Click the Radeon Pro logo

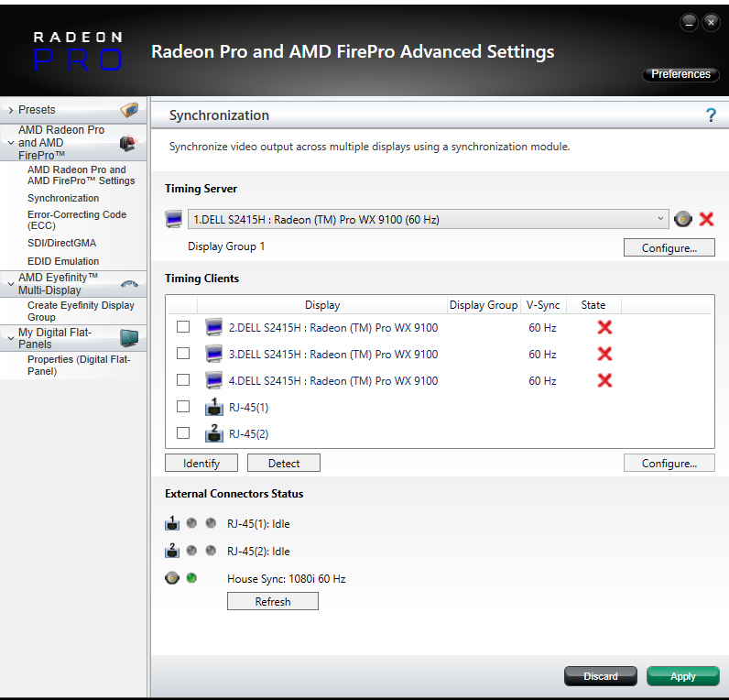point(78,51)
